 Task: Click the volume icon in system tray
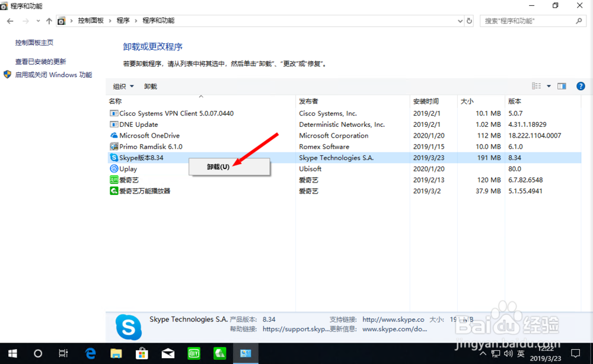coord(508,354)
